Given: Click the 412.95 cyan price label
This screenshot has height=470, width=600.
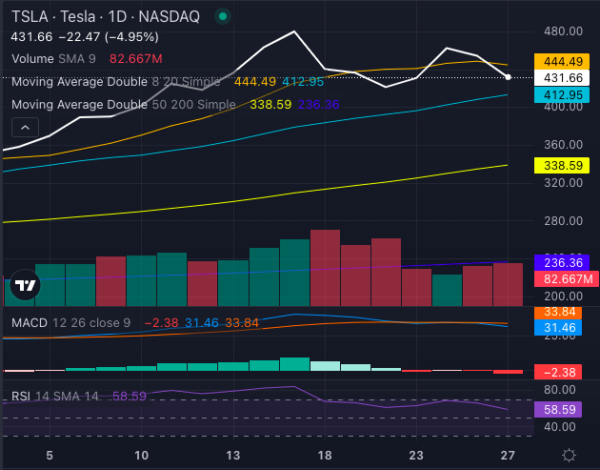Looking at the screenshot, I should point(562,95).
